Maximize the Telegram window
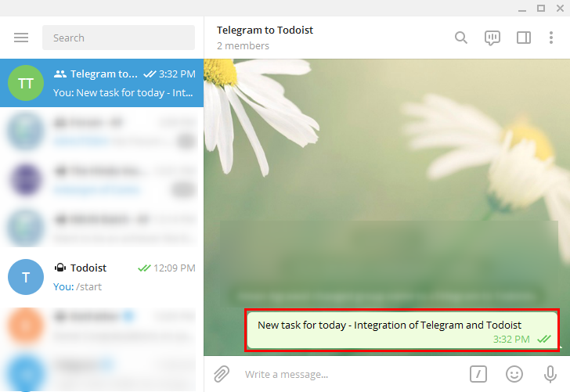The image size is (570, 392). (541, 8)
